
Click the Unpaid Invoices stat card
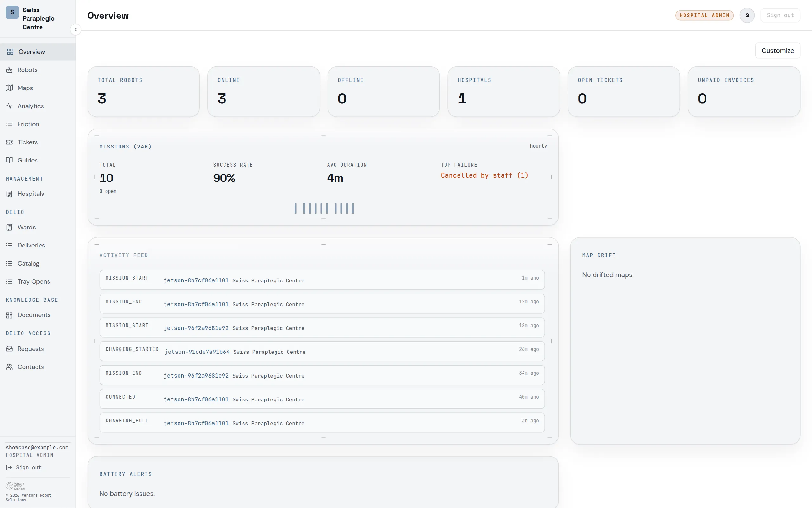coord(744,91)
